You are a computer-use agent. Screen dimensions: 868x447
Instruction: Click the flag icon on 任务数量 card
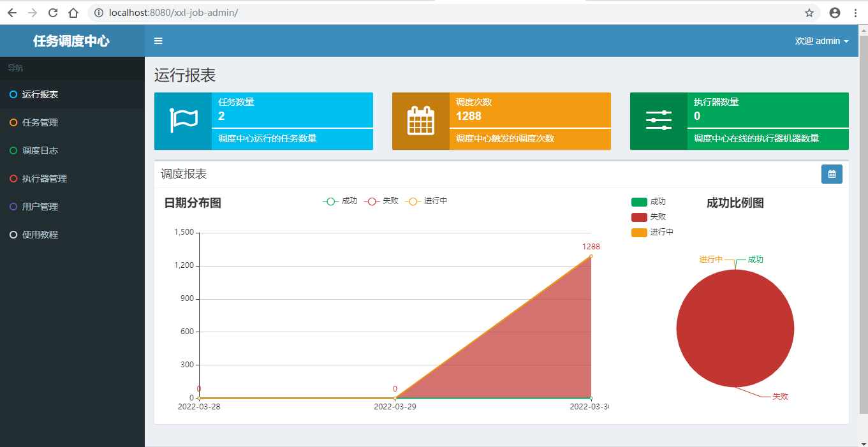pos(183,121)
